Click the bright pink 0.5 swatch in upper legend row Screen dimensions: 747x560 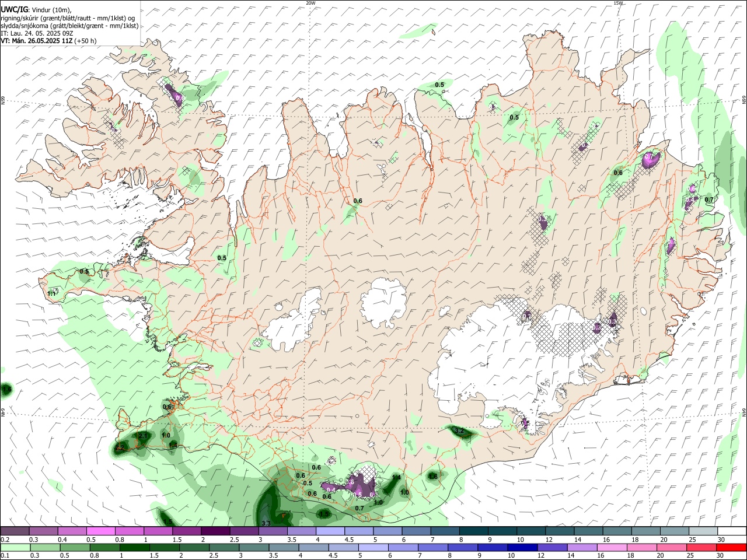[x=101, y=531]
